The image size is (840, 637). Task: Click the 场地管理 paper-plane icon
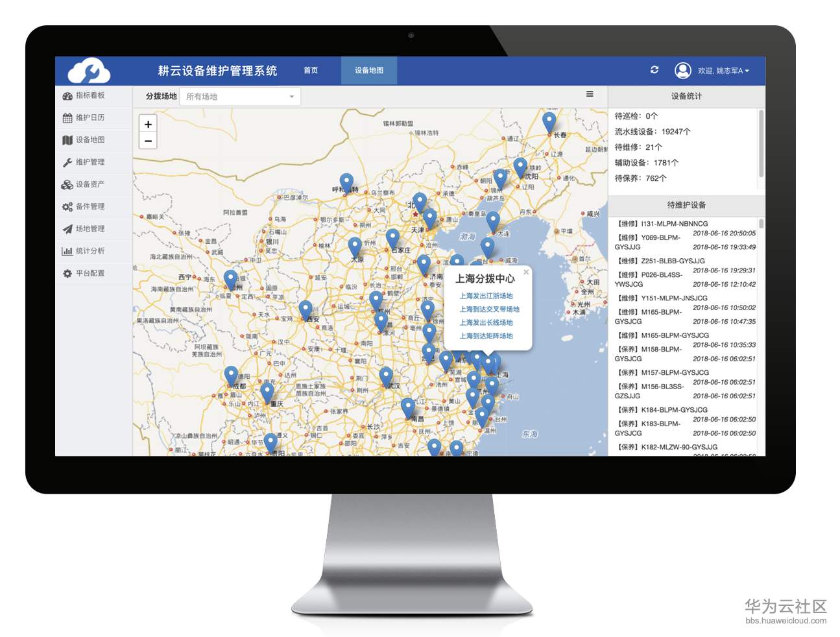(x=67, y=228)
